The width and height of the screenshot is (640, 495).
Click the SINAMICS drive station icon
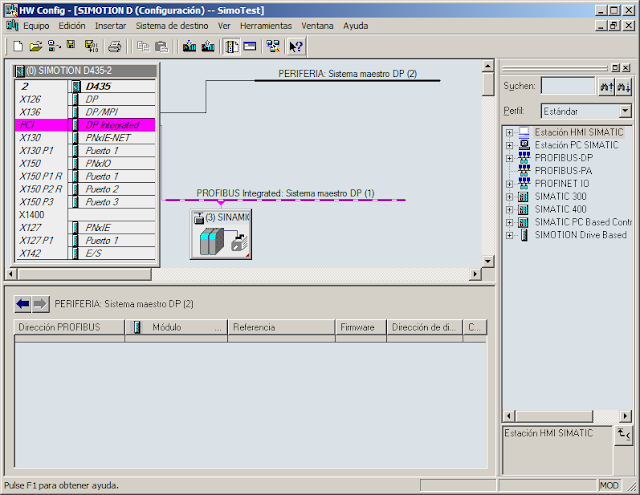pos(220,234)
